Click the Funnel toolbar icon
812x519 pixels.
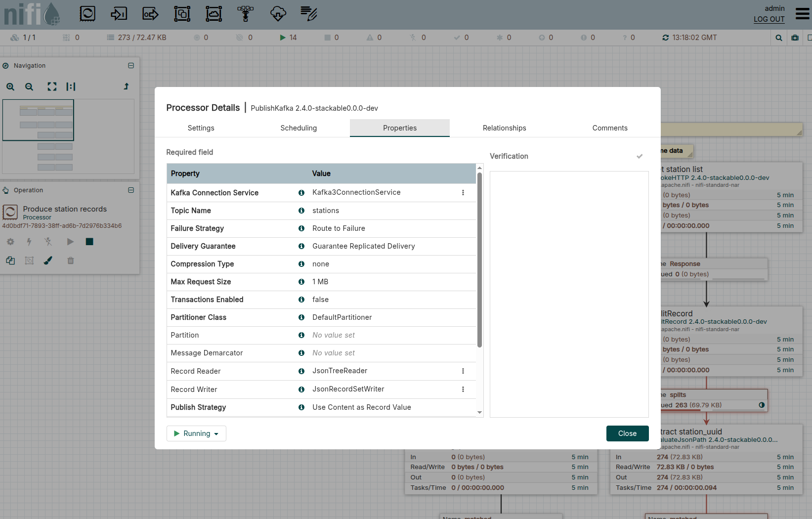point(245,14)
